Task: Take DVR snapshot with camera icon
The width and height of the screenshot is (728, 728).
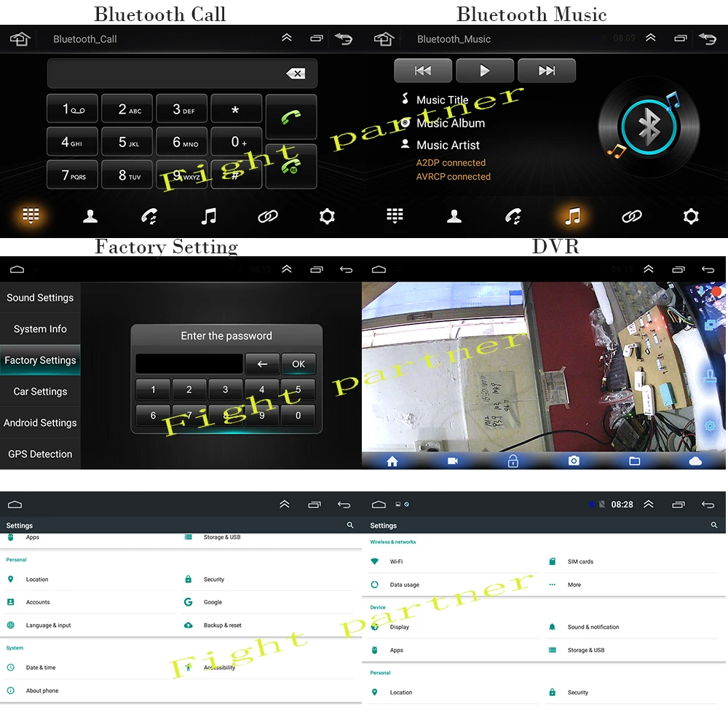Action: (574, 461)
